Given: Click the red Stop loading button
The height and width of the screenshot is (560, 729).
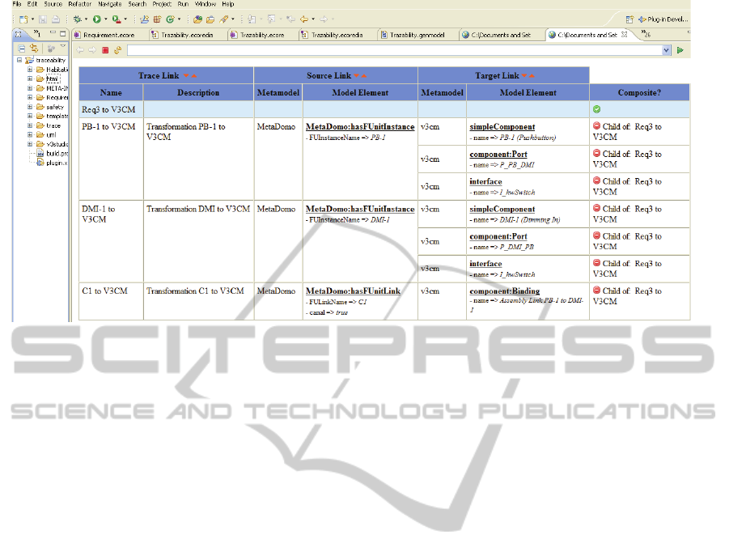Looking at the screenshot, I should pos(105,50).
